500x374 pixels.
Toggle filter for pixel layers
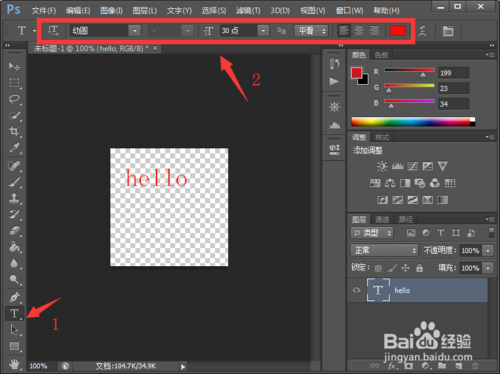pos(411,233)
